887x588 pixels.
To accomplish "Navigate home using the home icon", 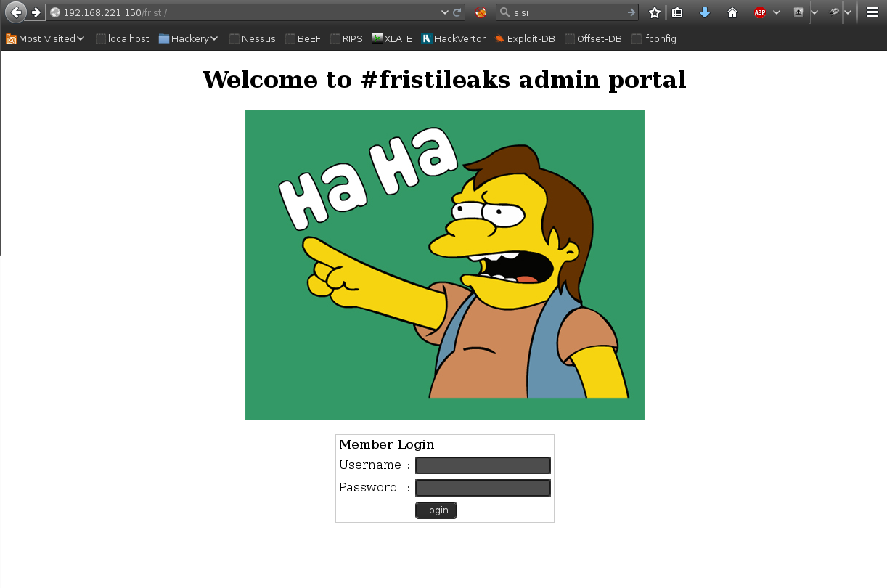I will click(x=732, y=12).
